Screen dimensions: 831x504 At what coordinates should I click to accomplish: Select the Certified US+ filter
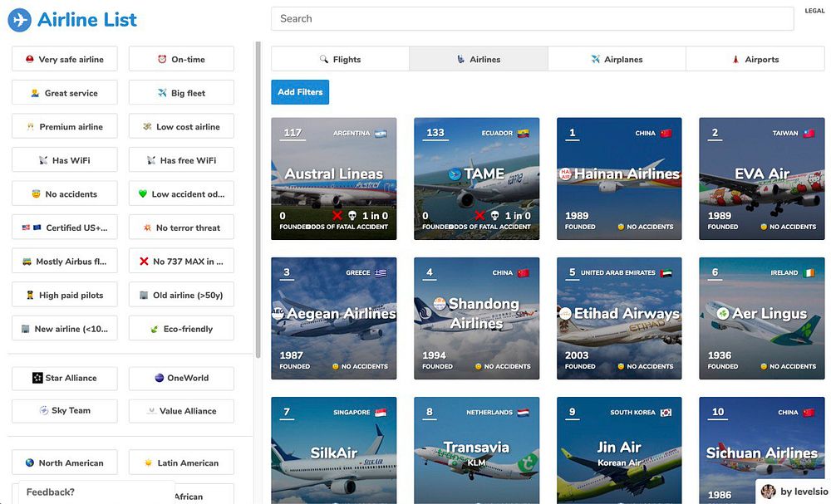[x=65, y=228]
